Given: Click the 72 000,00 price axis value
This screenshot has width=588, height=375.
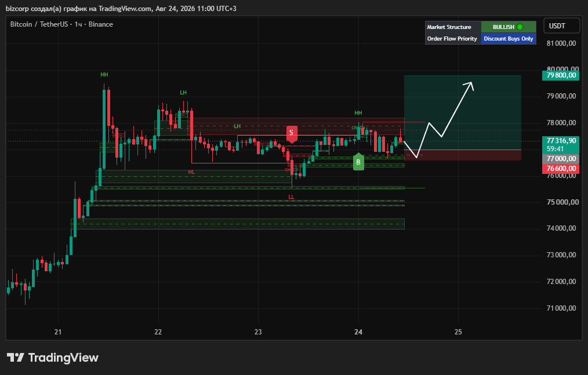Looking at the screenshot, I should coord(561,282).
